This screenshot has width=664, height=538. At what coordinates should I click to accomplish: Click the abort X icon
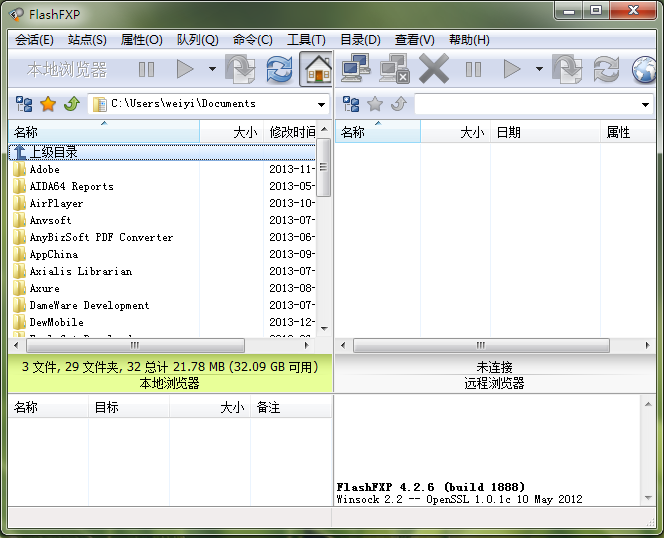434,68
